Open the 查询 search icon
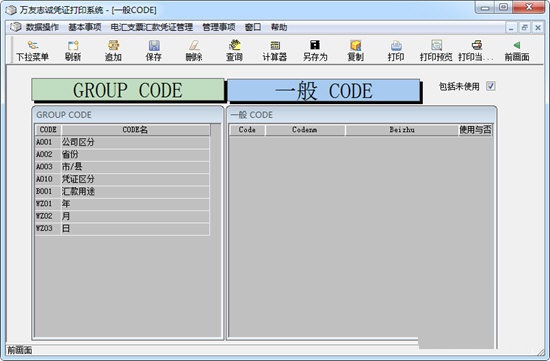Screen dimensions: 550x361 pos(234,45)
